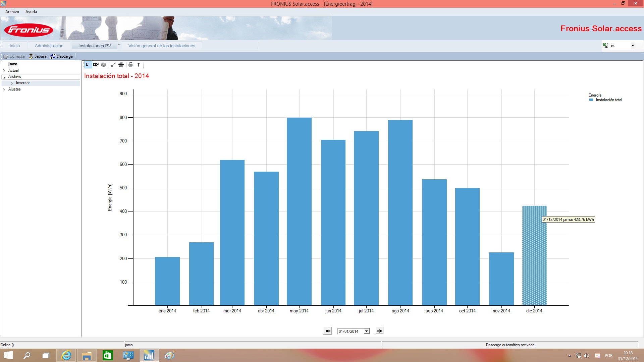The image size is (644, 362).
Task: Go to previous year with left arrow
Action: pyautogui.click(x=328, y=331)
